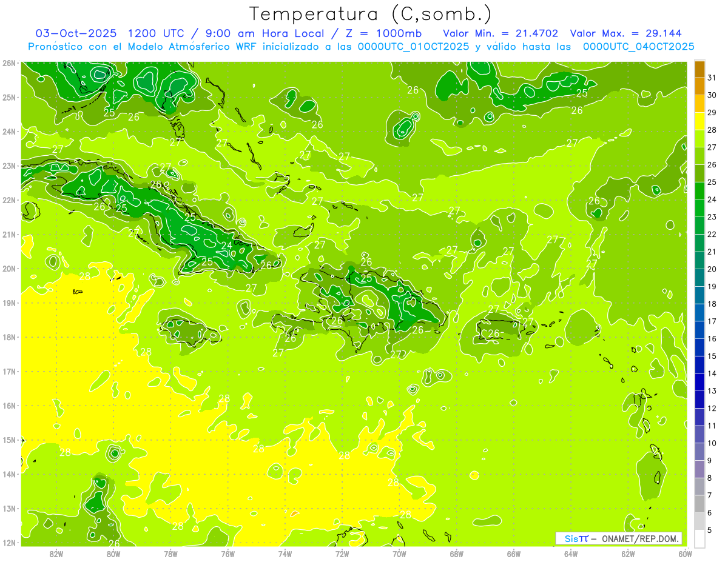This screenshot has height=562, width=728.
Task: Click the '0000UTC_04OCT2025' valid-until time text
Action: [x=638, y=46]
